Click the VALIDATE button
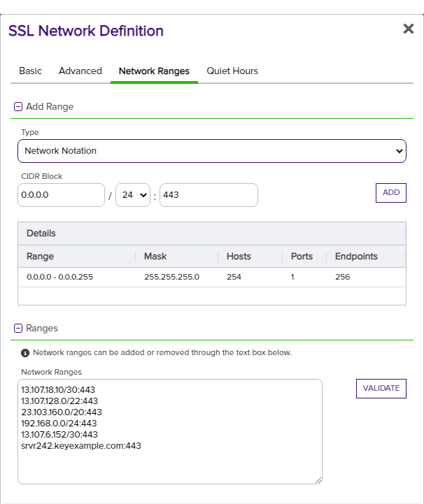Image resolution: width=424 pixels, height=504 pixels. coord(381,389)
